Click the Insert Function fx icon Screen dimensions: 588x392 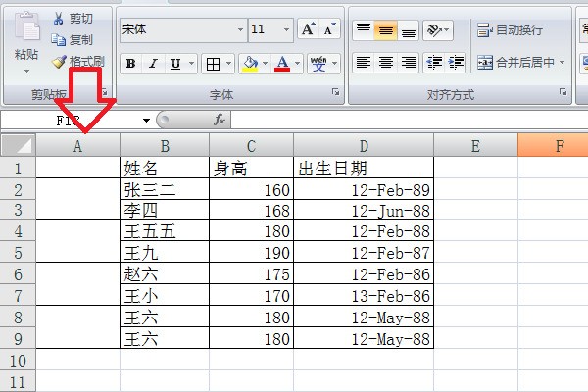click(220, 120)
